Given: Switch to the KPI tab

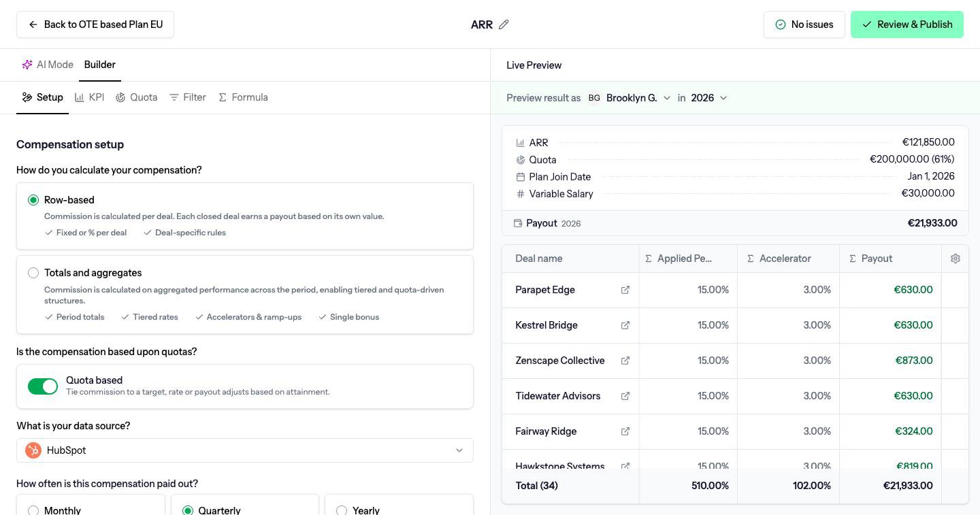Looking at the screenshot, I should coord(89,97).
